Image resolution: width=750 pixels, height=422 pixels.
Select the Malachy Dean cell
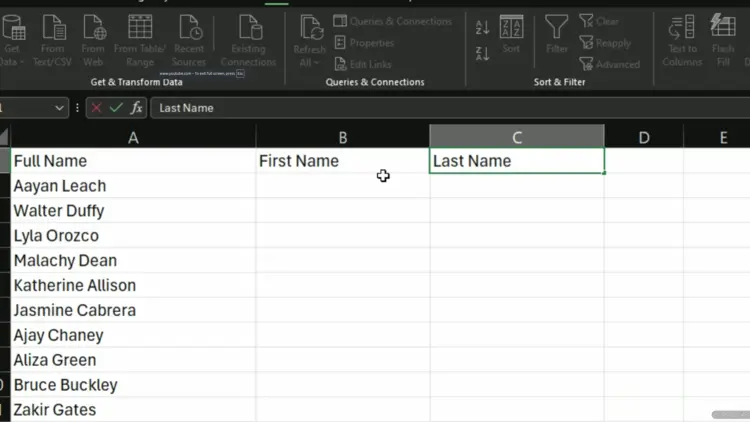point(133,260)
